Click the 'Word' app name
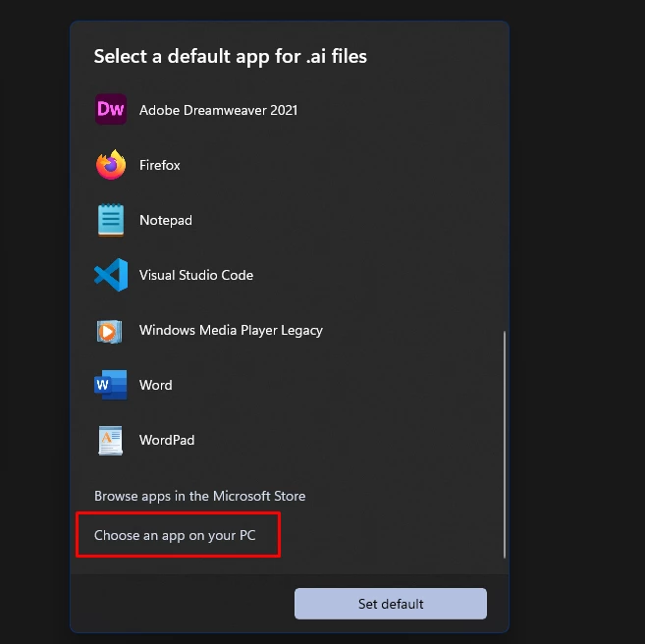 pyautogui.click(x=155, y=386)
